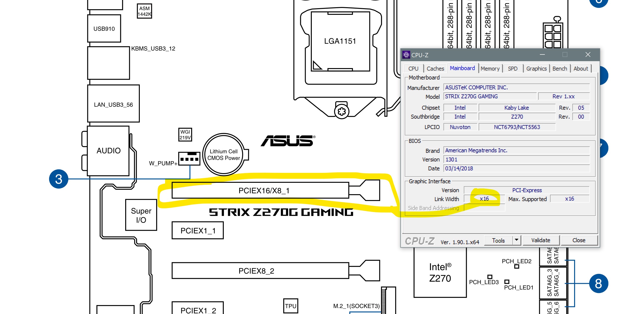Switch to the Bench tab

[x=559, y=68]
